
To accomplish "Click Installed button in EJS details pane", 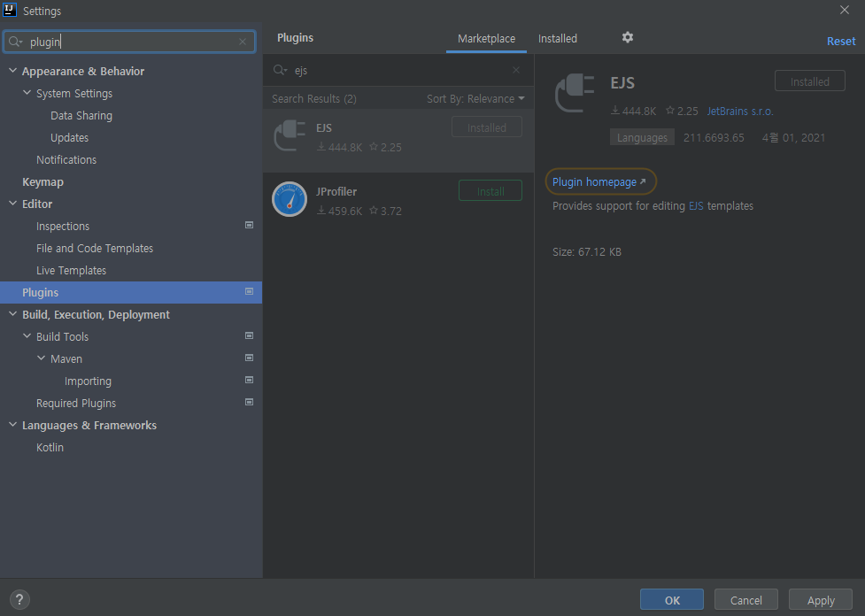I will (x=809, y=81).
